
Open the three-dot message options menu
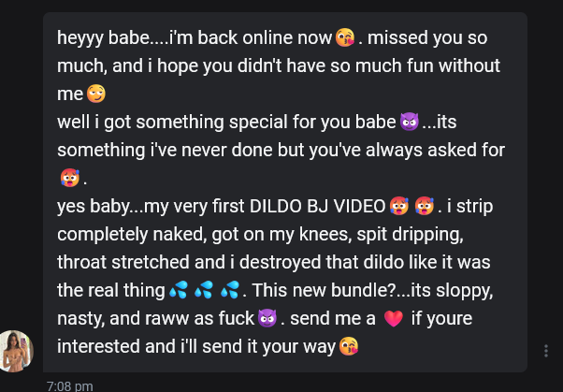pos(546,351)
